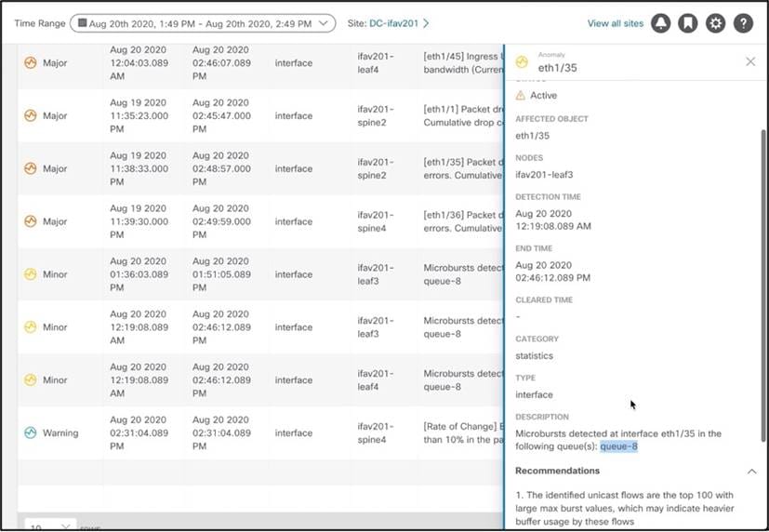Click the [eth1/35] Packet errors description
This screenshot has height=532, width=769.
(463, 168)
